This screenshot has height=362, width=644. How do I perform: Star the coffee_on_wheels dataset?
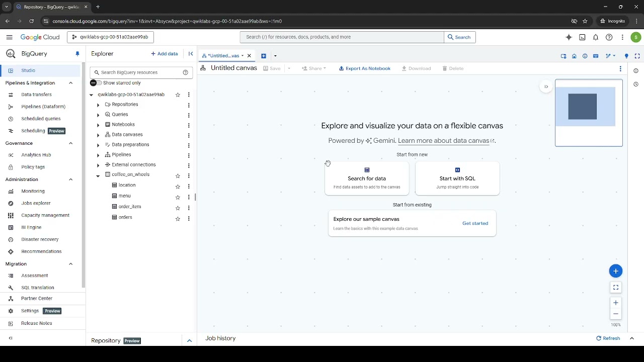(178, 176)
